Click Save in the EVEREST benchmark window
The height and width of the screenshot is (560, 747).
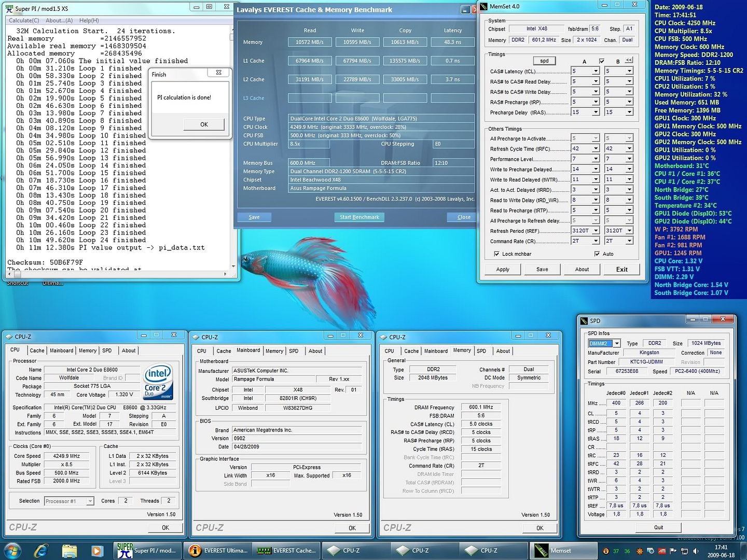(254, 217)
